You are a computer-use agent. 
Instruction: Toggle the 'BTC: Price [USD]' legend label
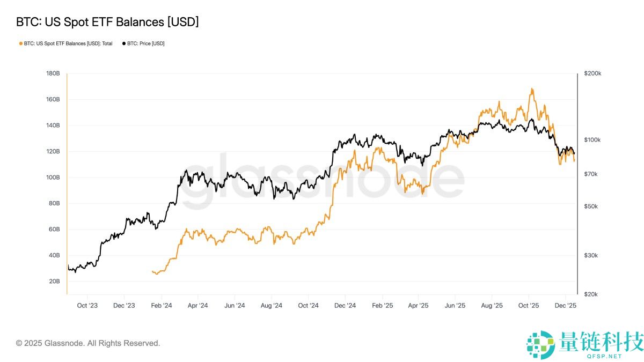click(146, 43)
